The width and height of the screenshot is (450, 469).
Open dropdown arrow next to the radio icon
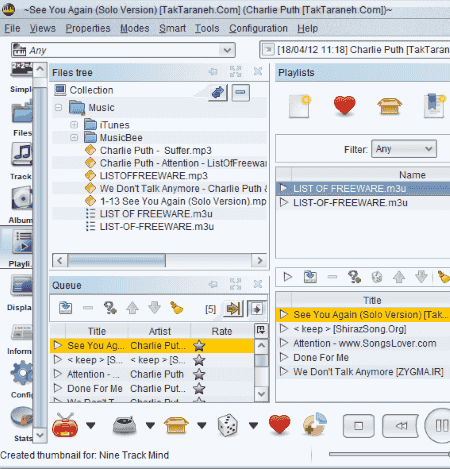[x=91, y=425]
